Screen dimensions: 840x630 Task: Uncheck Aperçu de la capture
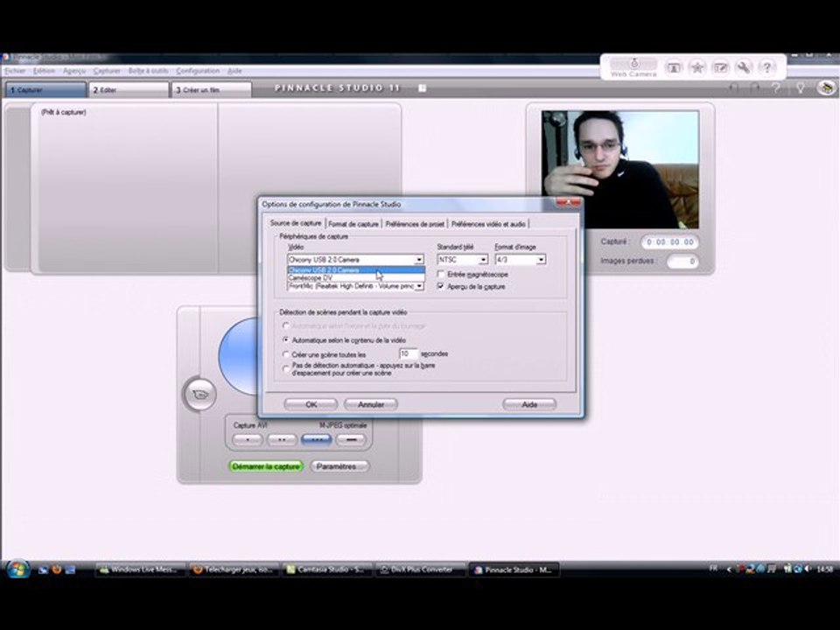[441, 287]
